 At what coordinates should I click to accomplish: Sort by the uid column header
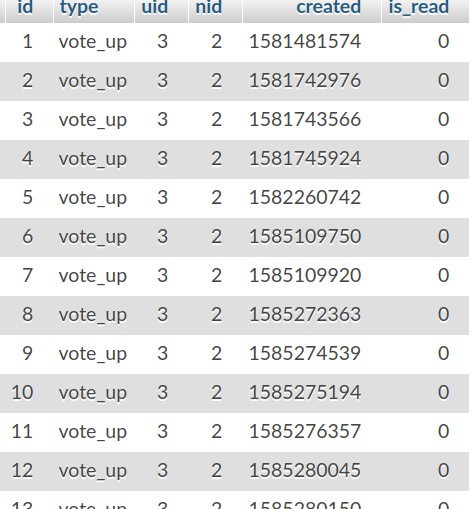pyautogui.click(x=155, y=7)
